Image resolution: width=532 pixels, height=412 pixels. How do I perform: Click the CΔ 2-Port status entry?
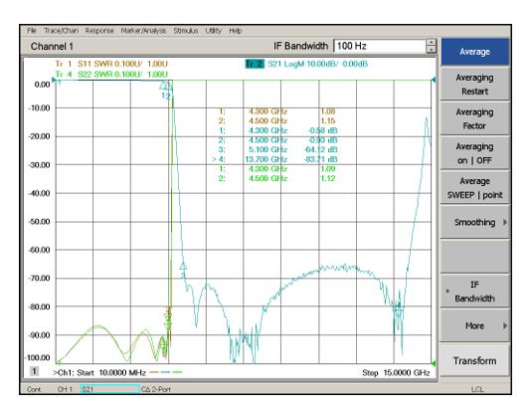[x=156, y=389]
